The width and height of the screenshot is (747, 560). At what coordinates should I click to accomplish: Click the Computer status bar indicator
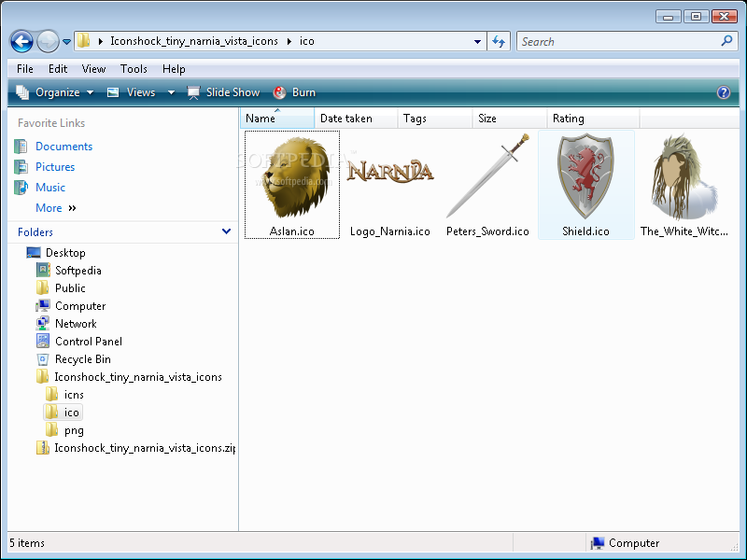pyautogui.click(x=625, y=543)
